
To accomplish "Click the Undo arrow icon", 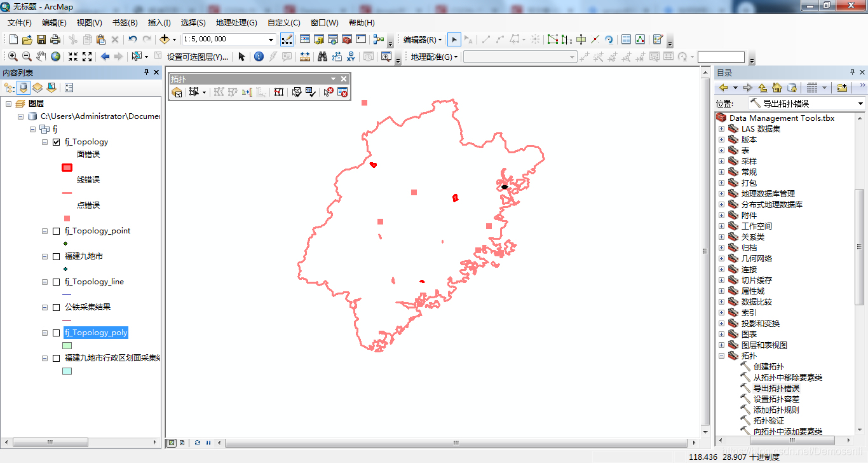I will pos(132,39).
